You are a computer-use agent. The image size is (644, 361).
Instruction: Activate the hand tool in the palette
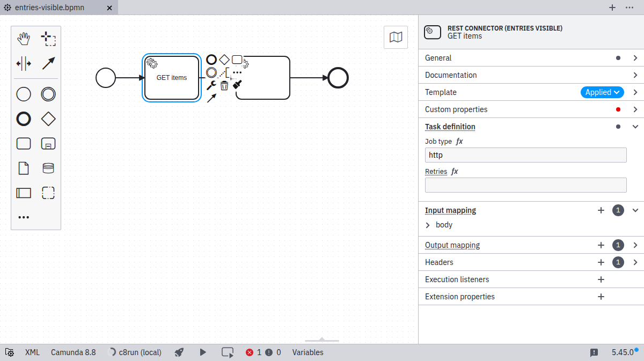pyautogui.click(x=24, y=39)
